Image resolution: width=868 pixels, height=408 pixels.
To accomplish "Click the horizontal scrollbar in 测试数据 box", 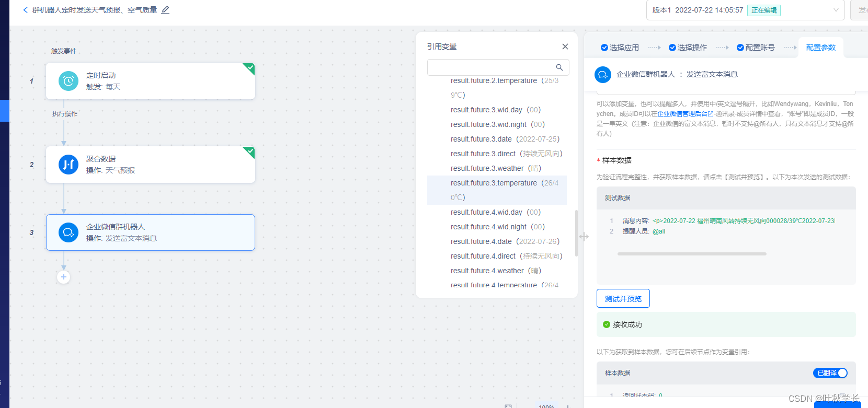I will pos(691,254).
